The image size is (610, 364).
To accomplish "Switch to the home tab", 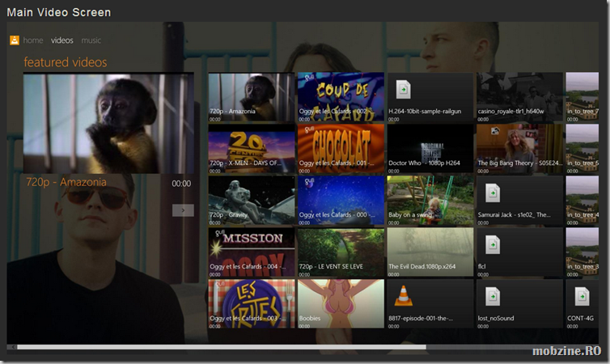I will tap(33, 40).
